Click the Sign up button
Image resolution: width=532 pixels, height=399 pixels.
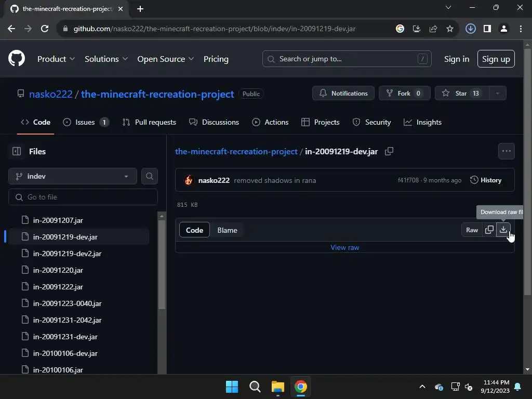(496, 59)
